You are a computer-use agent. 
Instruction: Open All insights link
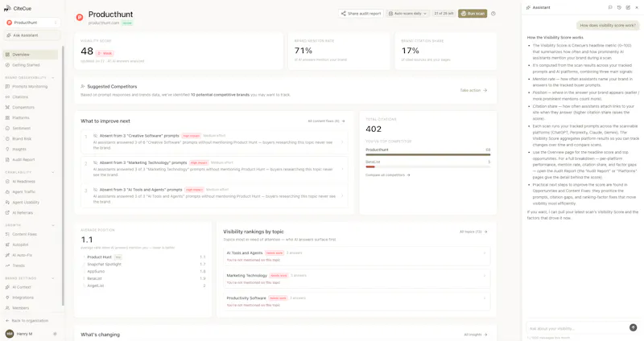point(476,335)
